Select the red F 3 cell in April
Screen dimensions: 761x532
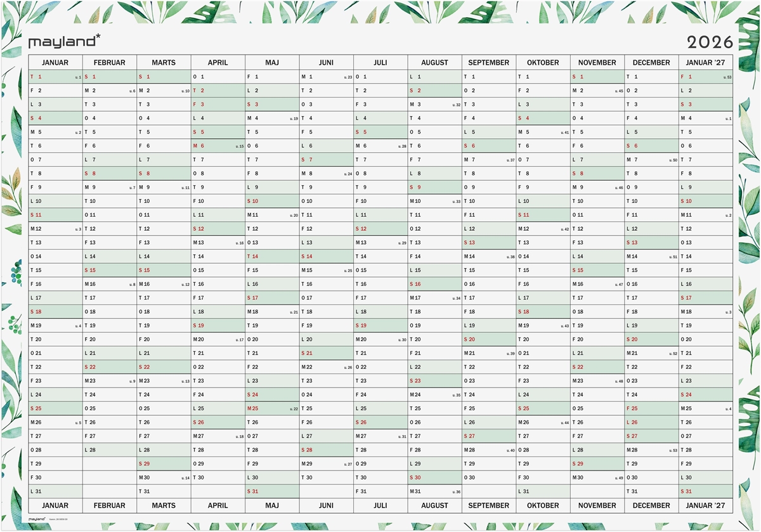[218, 105]
